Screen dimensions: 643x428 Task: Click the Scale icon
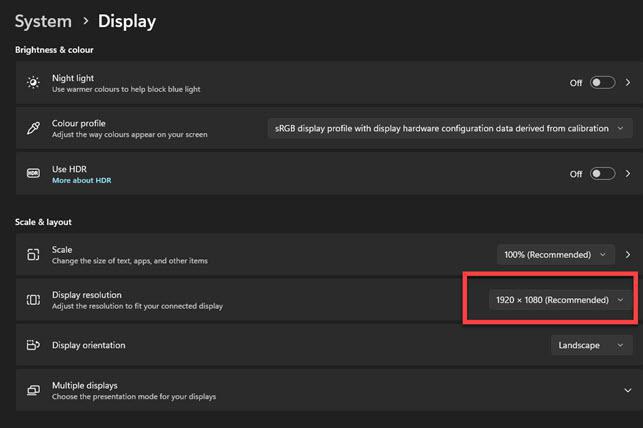[33, 255]
